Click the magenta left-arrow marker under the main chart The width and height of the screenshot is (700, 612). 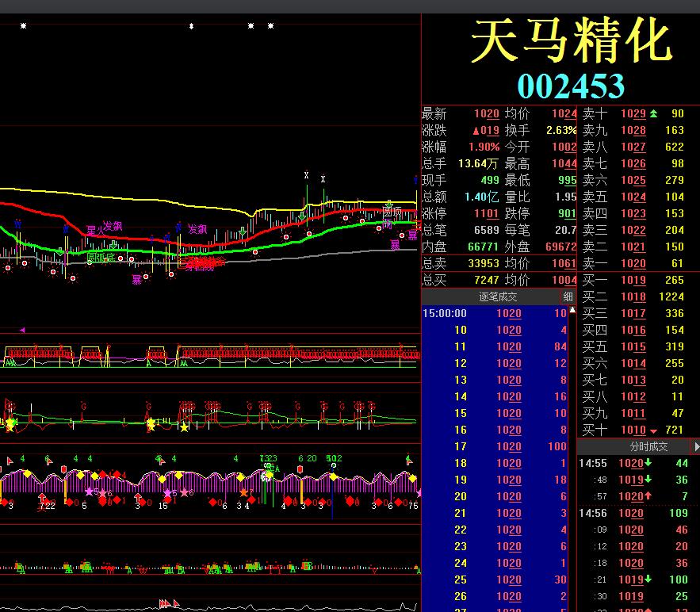[x=22, y=330]
